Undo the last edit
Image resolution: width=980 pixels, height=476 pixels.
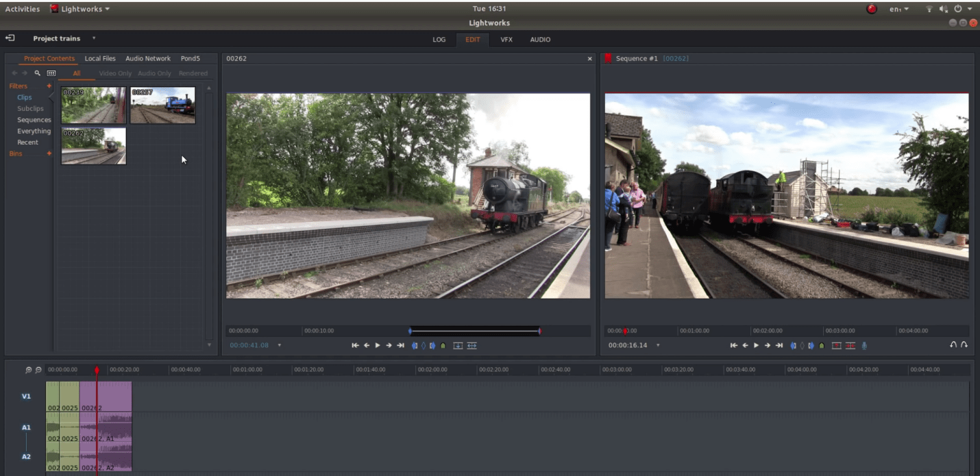[x=953, y=345]
